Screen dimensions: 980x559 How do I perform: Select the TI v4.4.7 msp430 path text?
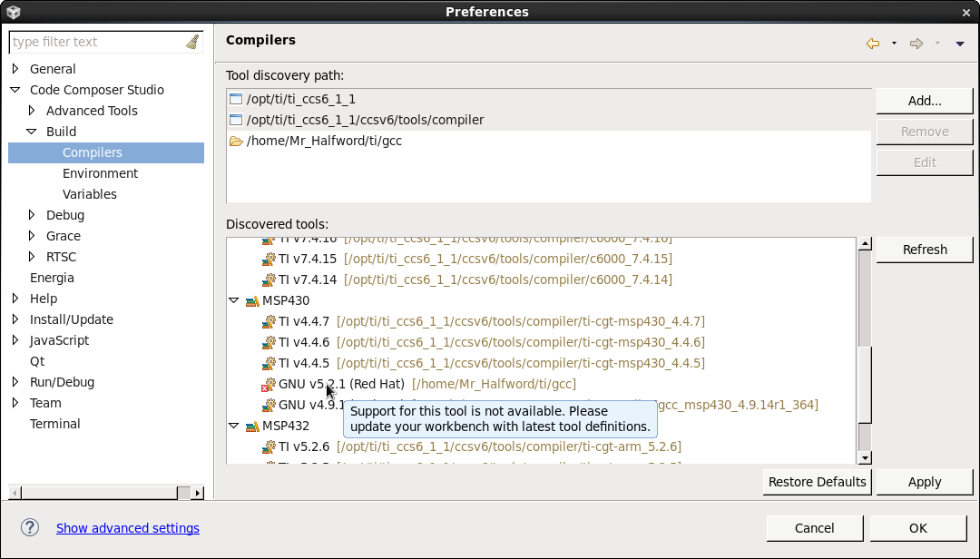(521, 321)
